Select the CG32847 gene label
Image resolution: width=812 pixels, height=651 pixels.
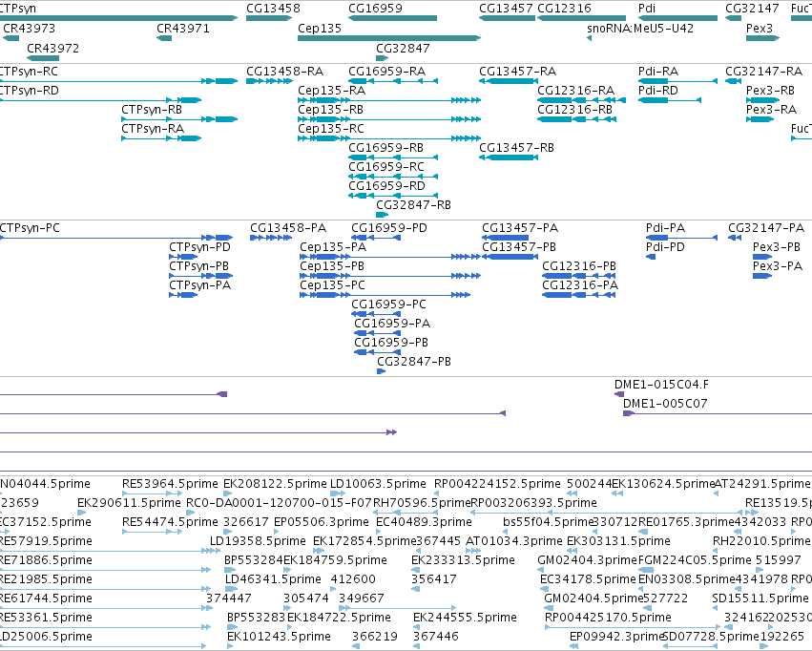403,48
